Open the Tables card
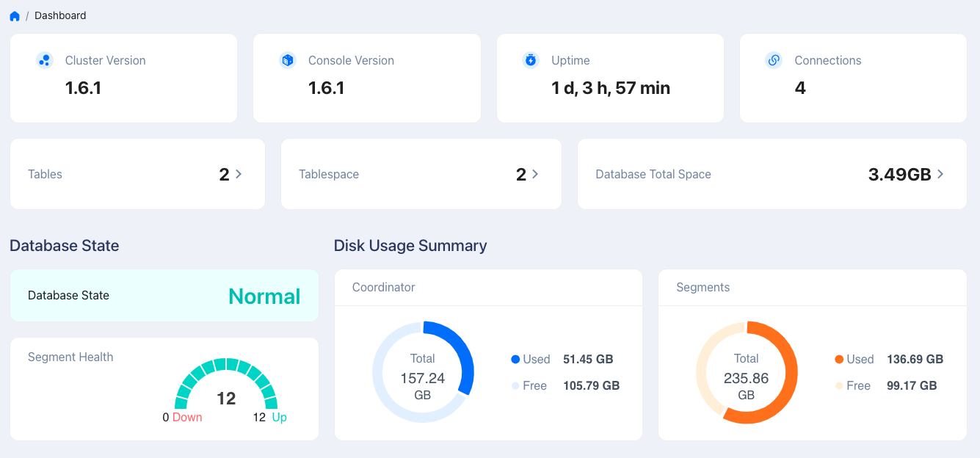 [137, 174]
